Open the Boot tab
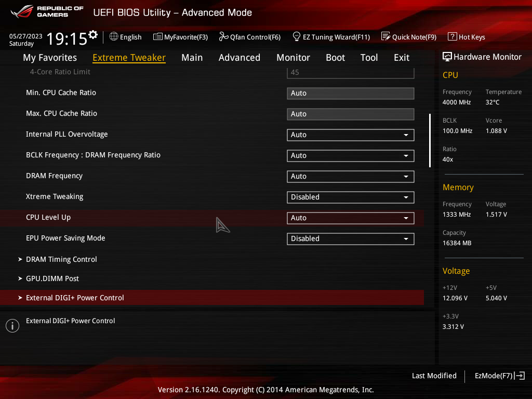The height and width of the screenshot is (399, 532). click(x=335, y=58)
